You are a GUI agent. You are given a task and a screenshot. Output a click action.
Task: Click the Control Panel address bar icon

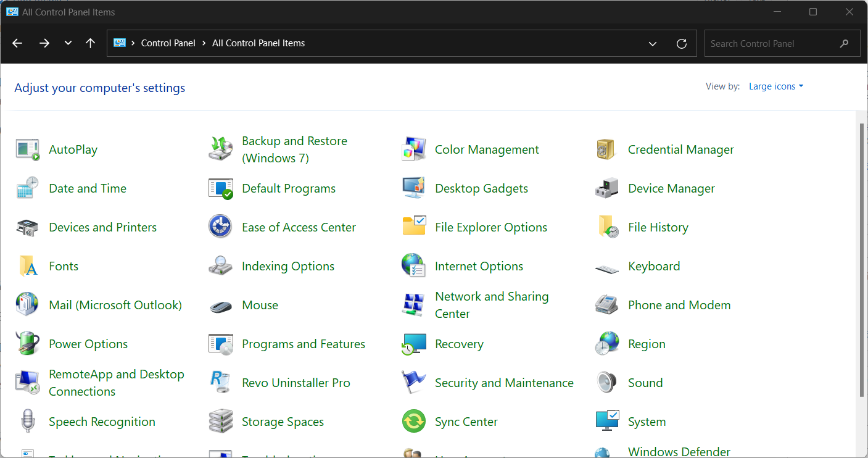[120, 43]
